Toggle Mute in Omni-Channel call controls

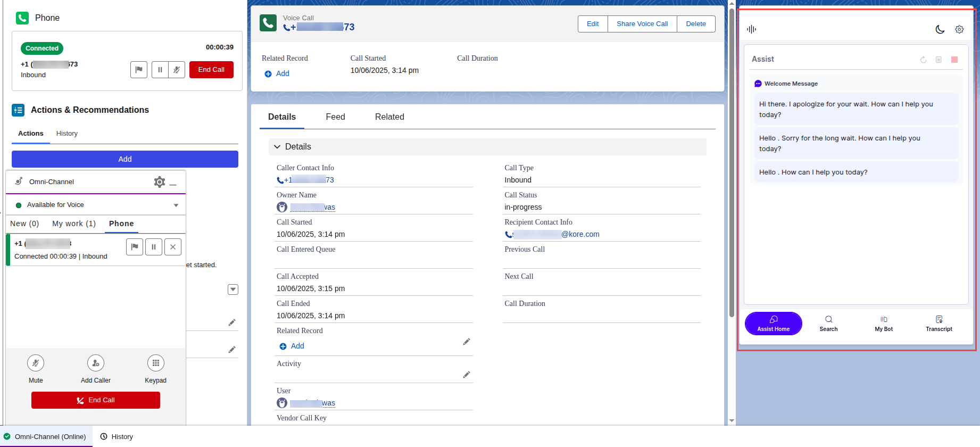click(x=36, y=363)
